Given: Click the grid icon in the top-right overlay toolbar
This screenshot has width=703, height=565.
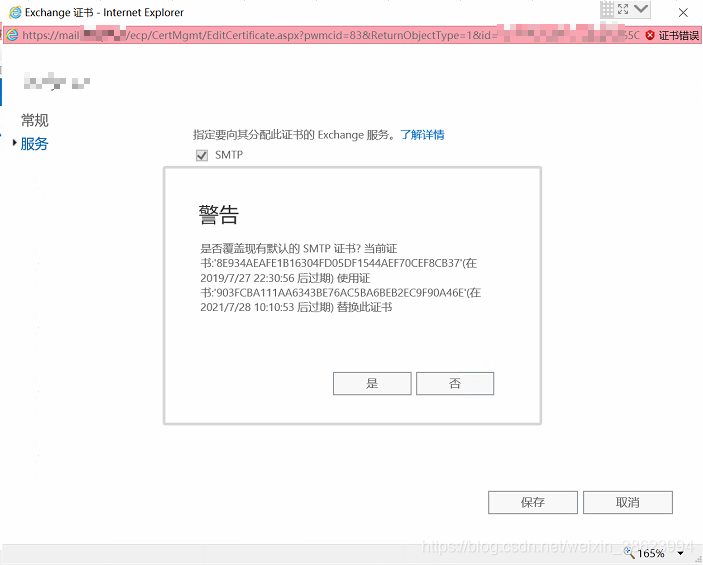Looking at the screenshot, I should coord(607,9).
